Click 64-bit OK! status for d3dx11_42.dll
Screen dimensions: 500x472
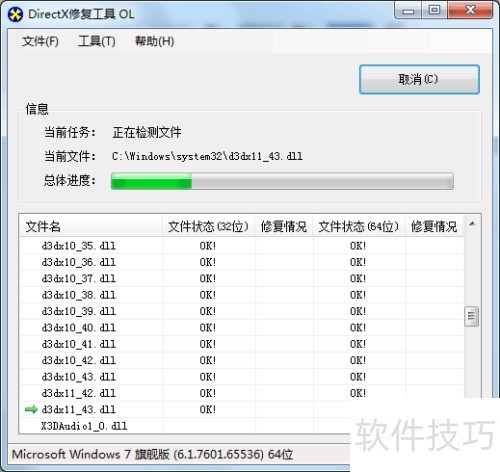pyautogui.click(x=358, y=393)
